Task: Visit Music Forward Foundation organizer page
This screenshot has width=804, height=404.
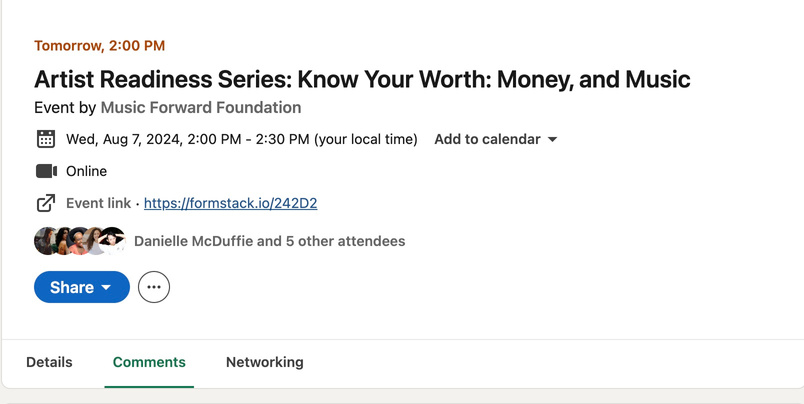Action: pyautogui.click(x=201, y=108)
